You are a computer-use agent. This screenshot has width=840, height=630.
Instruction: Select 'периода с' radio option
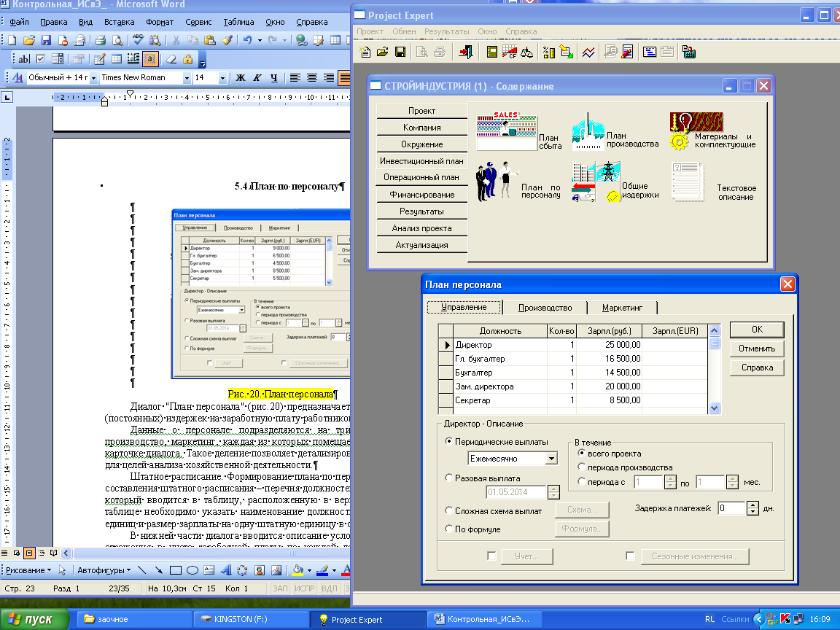point(581,481)
